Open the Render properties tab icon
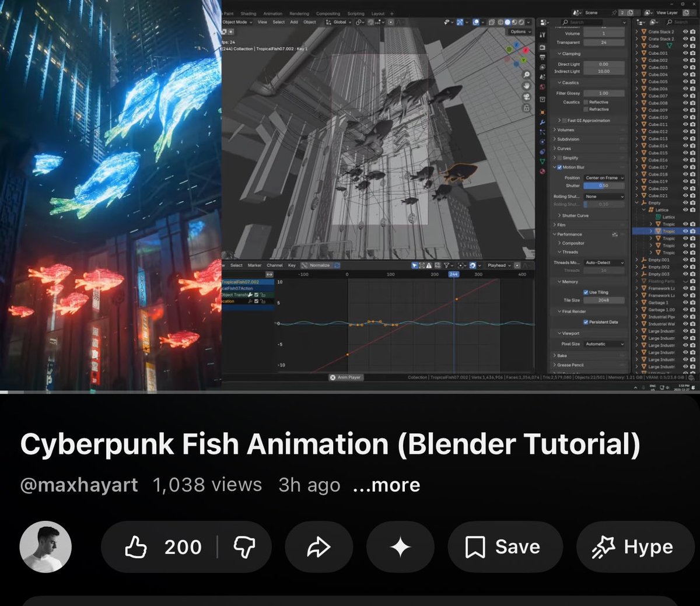 [542, 47]
